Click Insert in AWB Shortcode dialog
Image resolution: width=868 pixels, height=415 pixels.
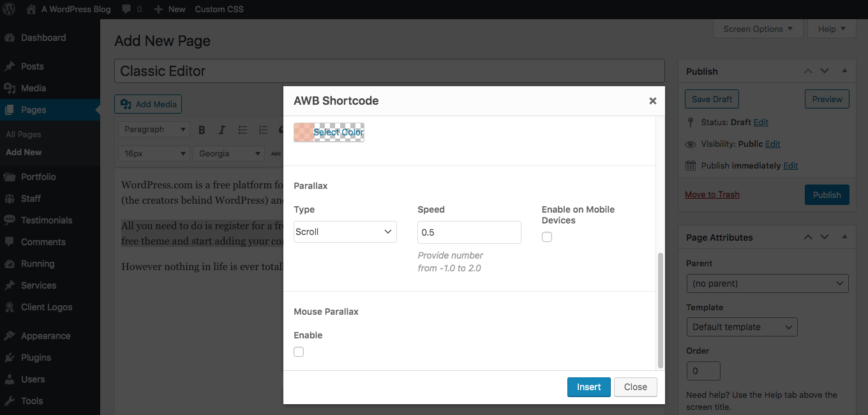[589, 387]
